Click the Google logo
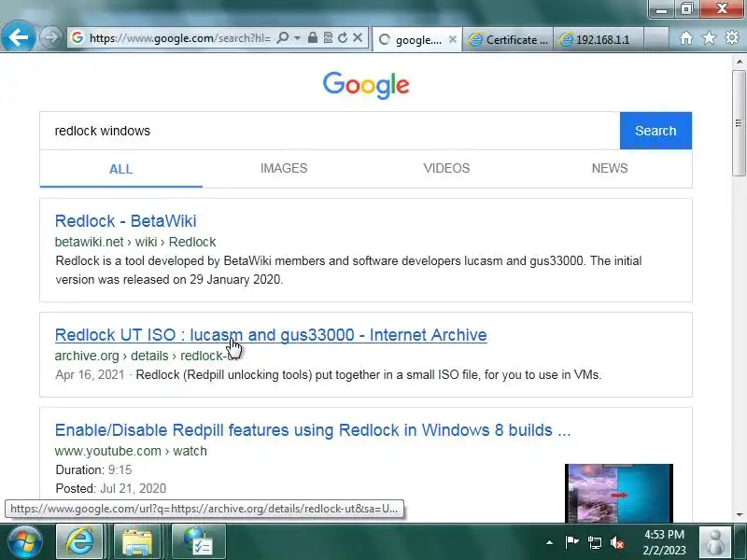The height and width of the screenshot is (560, 747). pyautogui.click(x=366, y=85)
